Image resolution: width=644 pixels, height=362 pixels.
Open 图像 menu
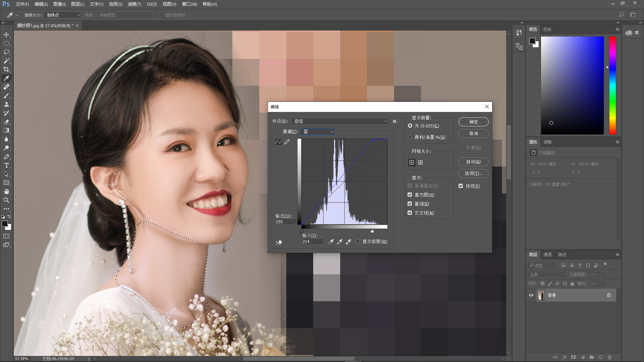point(59,4)
